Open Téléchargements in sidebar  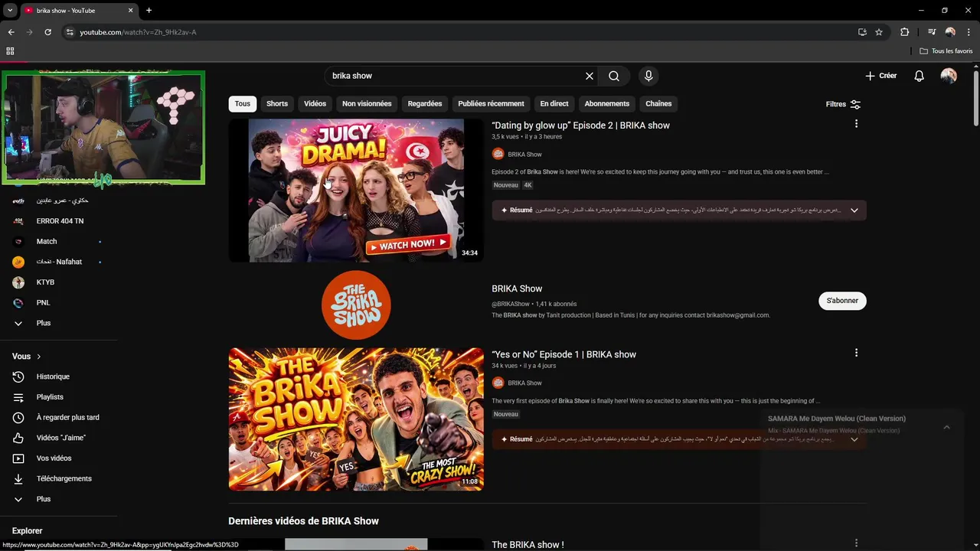pos(64,479)
